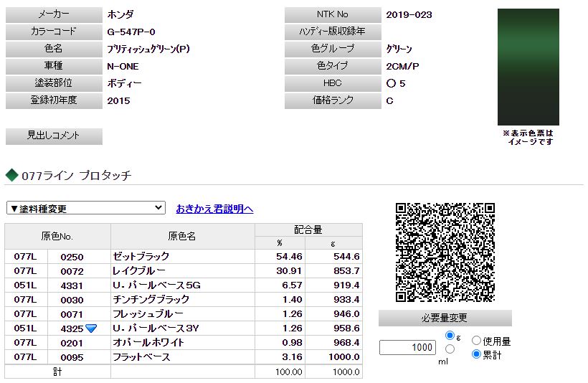
Task: Click the quantity input field showing 1000
Action: coord(407,348)
